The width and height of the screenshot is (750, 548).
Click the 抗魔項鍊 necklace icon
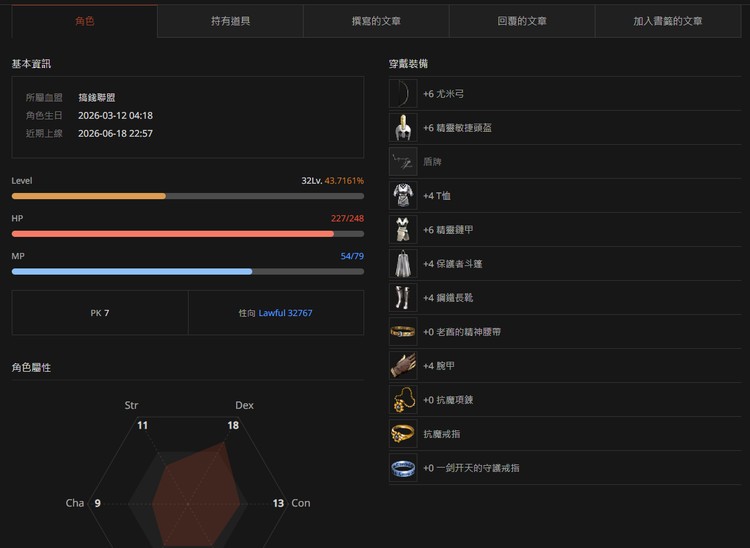tap(403, 400)
